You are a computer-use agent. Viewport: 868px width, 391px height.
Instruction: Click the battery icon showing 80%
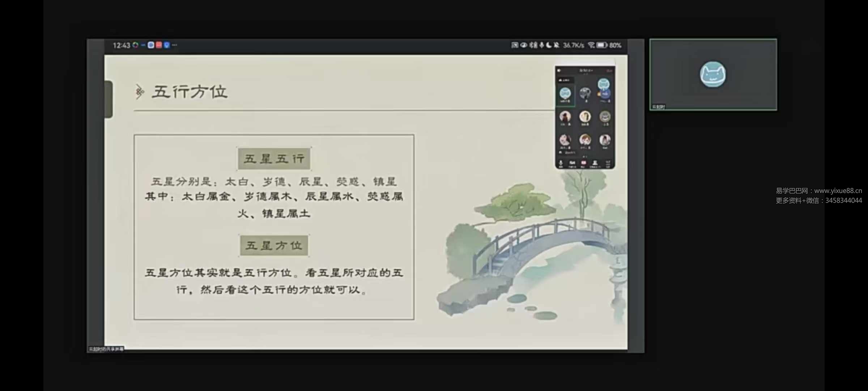[x=601, y=45]
